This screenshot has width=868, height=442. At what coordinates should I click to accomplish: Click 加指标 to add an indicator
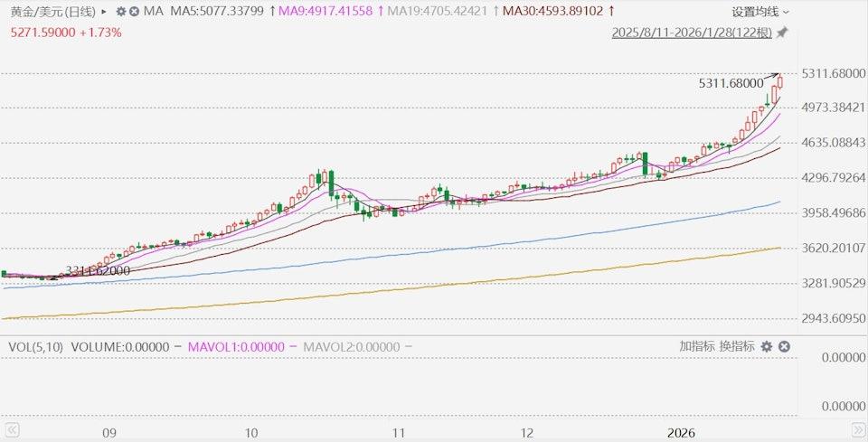[697, 347]
